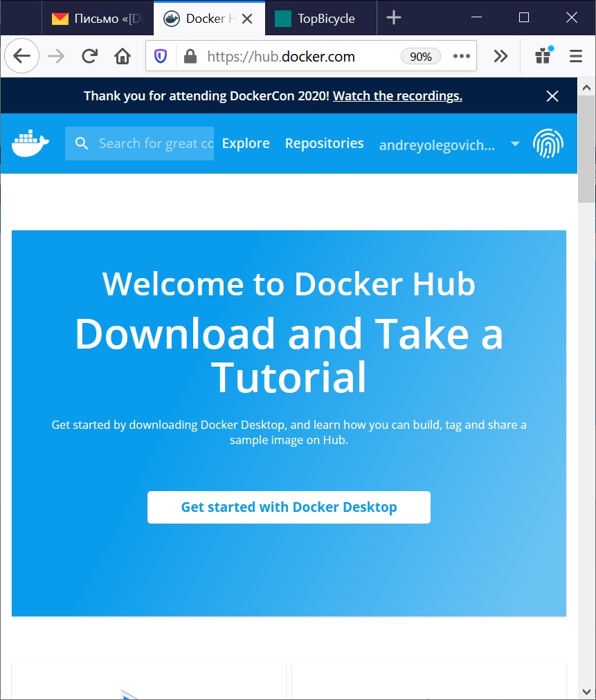Click the Docker tab whale favicon
Viewport: 596px width, 700px height.
click(x=172, y=19)
